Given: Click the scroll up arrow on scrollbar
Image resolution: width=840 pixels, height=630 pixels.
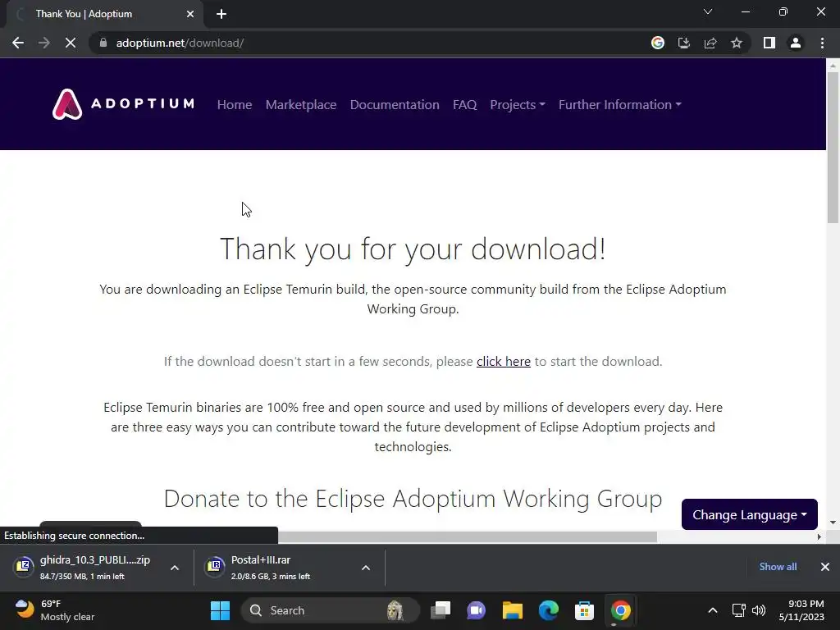Looking at the screenshot, I should 833,65.
